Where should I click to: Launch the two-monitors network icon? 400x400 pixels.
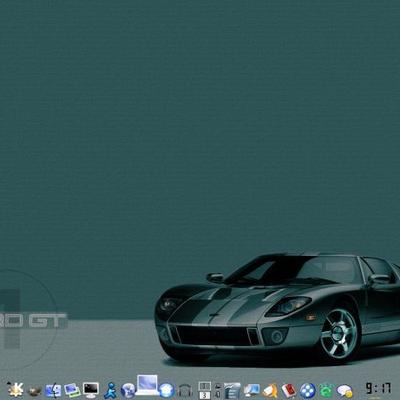click(x=251, y=390)
